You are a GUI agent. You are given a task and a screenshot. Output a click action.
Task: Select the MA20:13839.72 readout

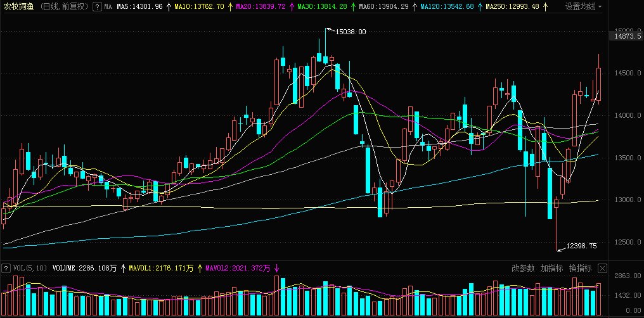click(261, 6)
